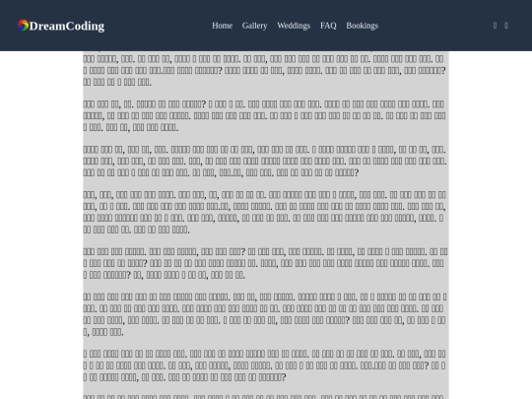
Task: Select the Weddings navigation item
Action: coord(294,26)
